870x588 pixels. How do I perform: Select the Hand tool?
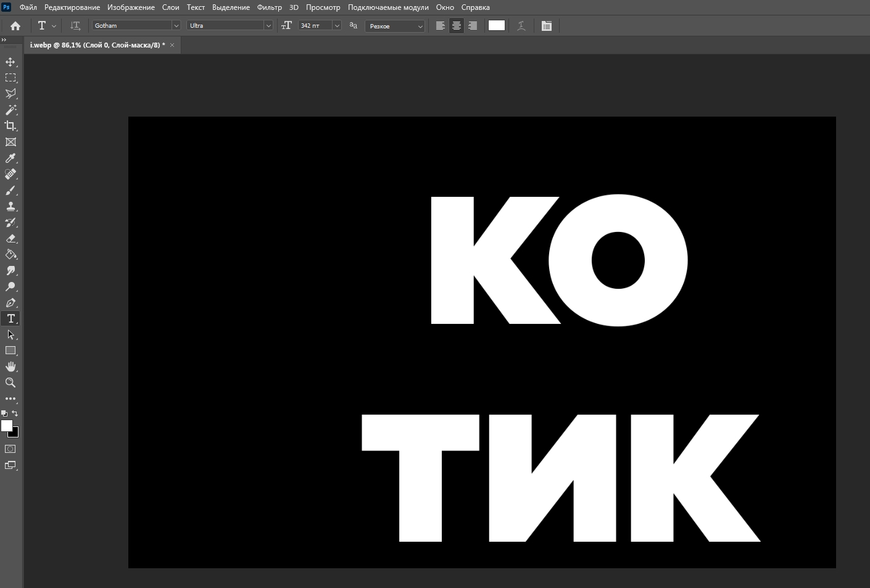10,366
